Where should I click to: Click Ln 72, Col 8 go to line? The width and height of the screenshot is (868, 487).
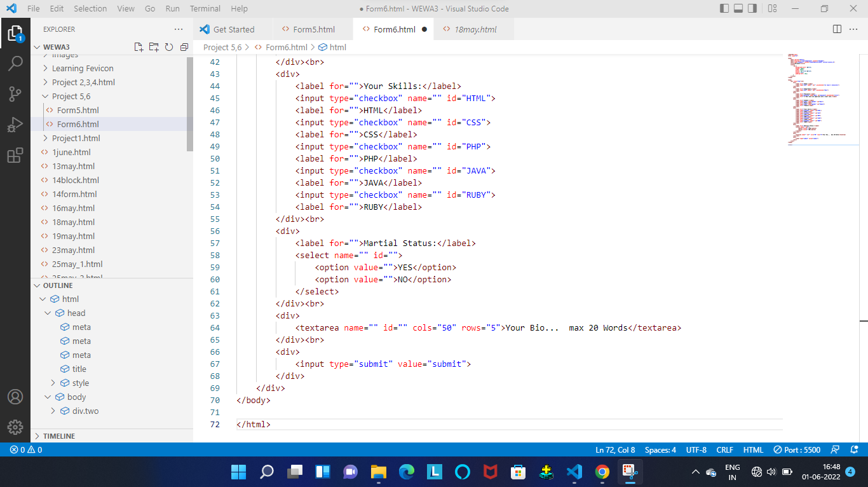[x=615, y=449]
